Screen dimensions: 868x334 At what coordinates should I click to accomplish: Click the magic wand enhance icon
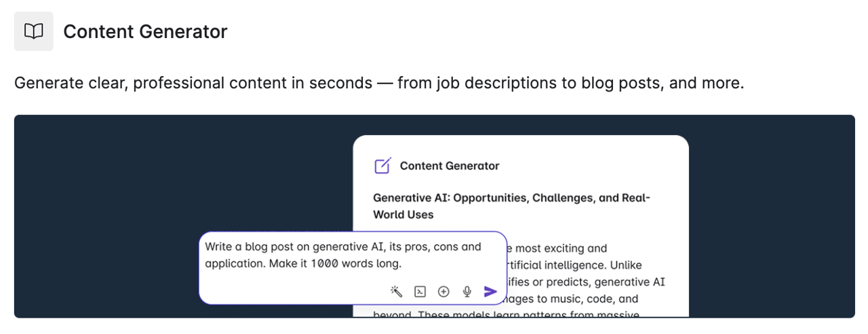(x=397, y=291)
